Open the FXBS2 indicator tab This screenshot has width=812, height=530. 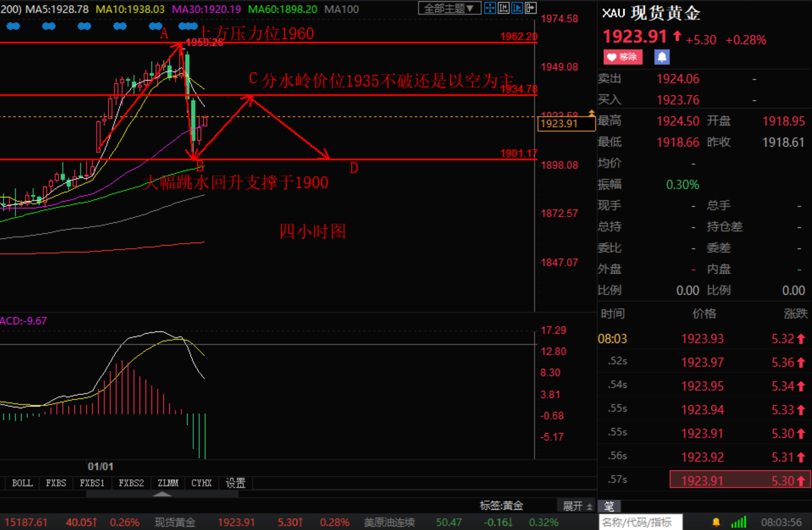(x=131, y=483)
